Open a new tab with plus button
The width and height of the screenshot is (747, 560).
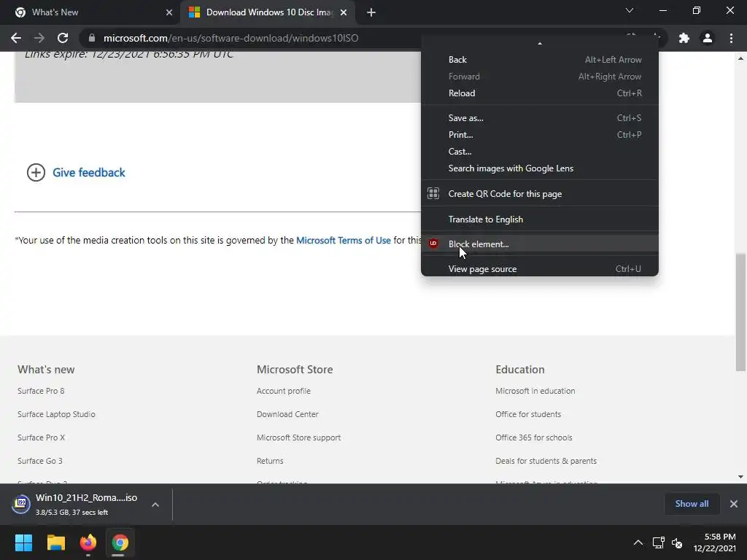371,12
